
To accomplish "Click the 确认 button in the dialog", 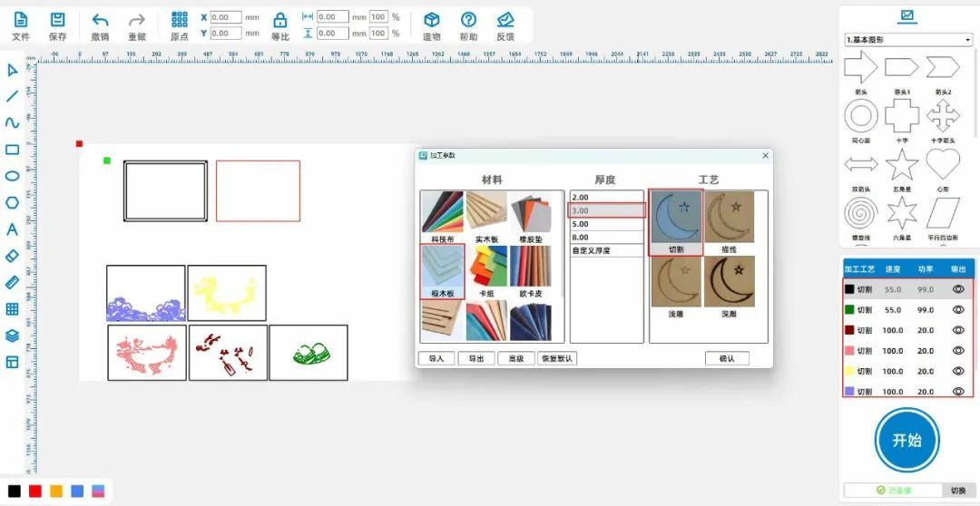I will (727, 358).
